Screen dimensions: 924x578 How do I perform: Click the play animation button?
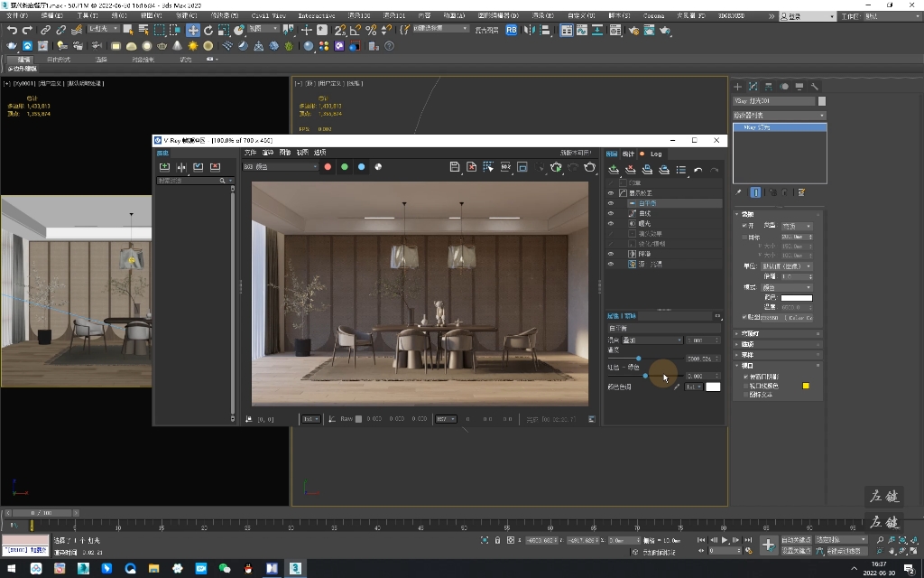coord(724,539)
